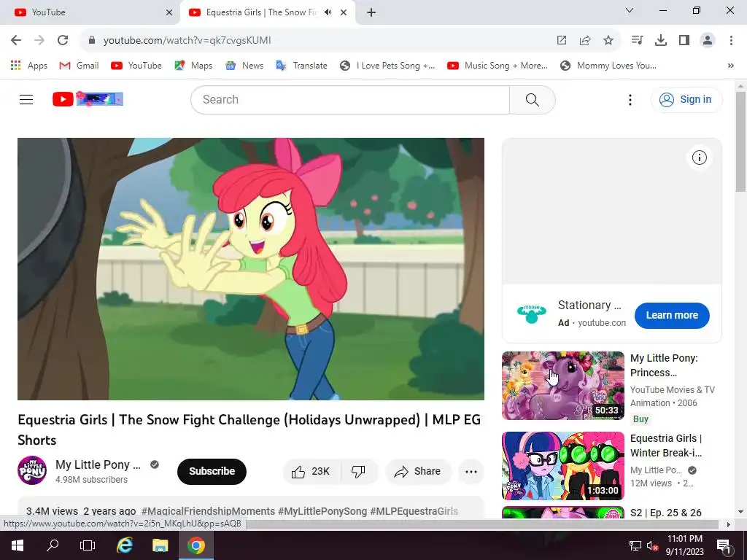Toggle Chrome side panel icon
This screenshot has height=560, width=747.
tap(684, 40)
